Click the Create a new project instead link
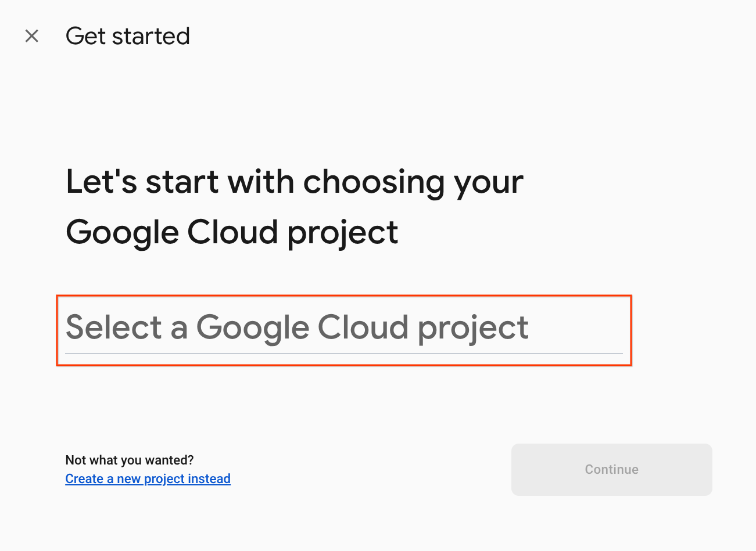 [x=148, y=478]
